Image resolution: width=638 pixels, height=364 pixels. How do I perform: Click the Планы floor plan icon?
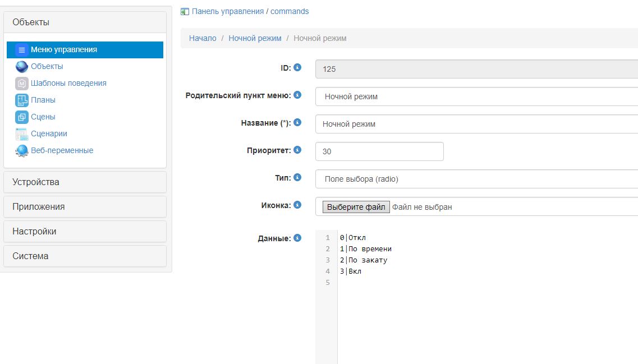coord(22,100)
